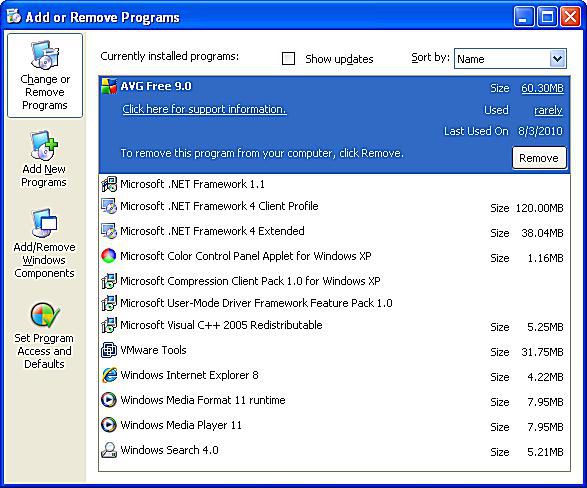Click the AVG Free 9.0 program icon

point(109,86)
